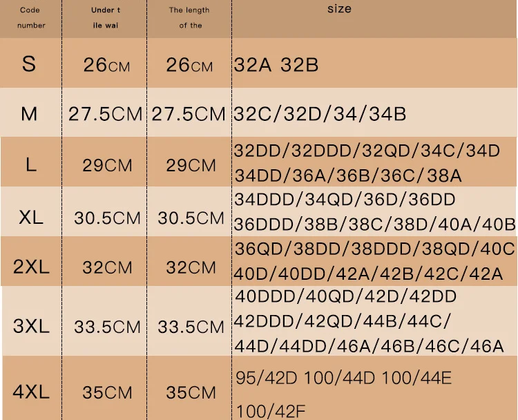Click the 2XL size code label
The height and width of the screenshot is (420, 518).
tap(31, 267)
